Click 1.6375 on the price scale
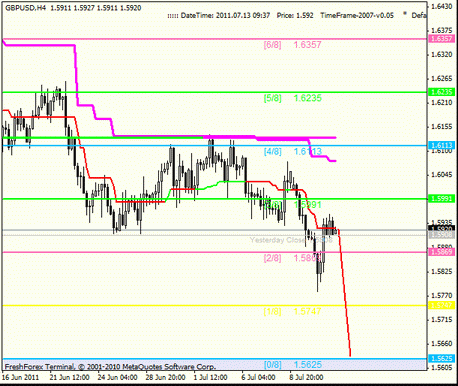 (442, 30)
